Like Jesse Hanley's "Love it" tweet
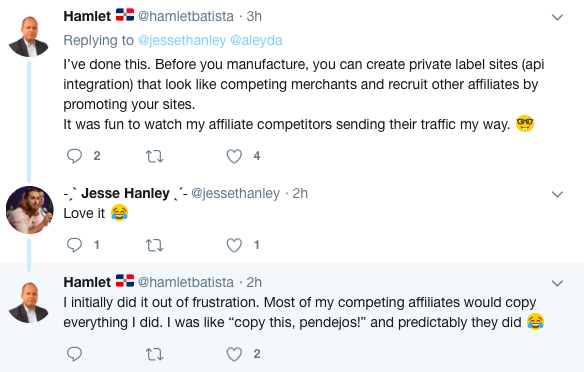Image resolution: width=584 pixels, height=372 pixels. tap(234, 245)
